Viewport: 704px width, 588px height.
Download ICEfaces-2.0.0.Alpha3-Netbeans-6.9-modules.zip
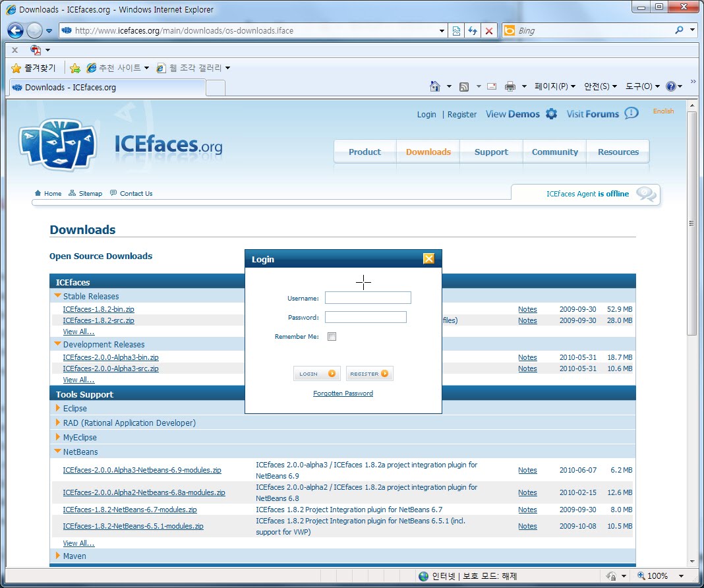(142, 470)
